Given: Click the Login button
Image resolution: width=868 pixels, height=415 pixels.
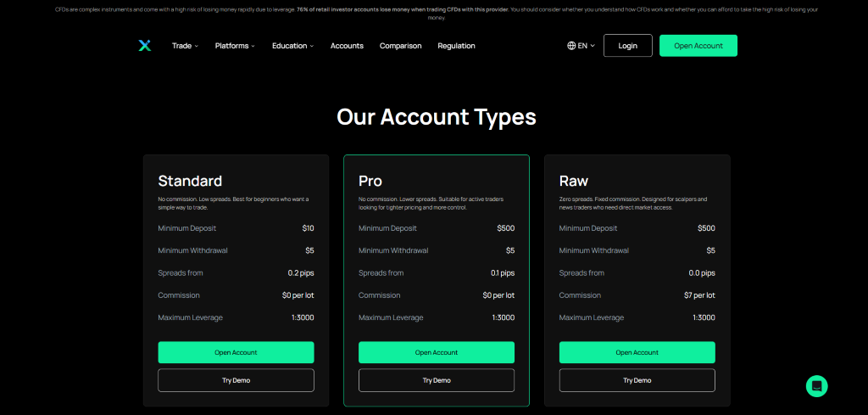Looking at the screenshot, I should pyautogui.click(x=627, y=46).
